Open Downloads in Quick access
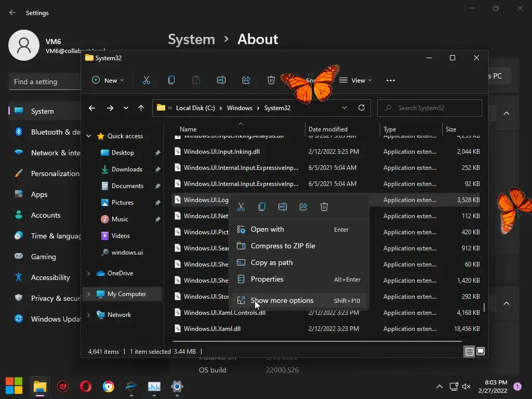532x399 pixels. 127,169
